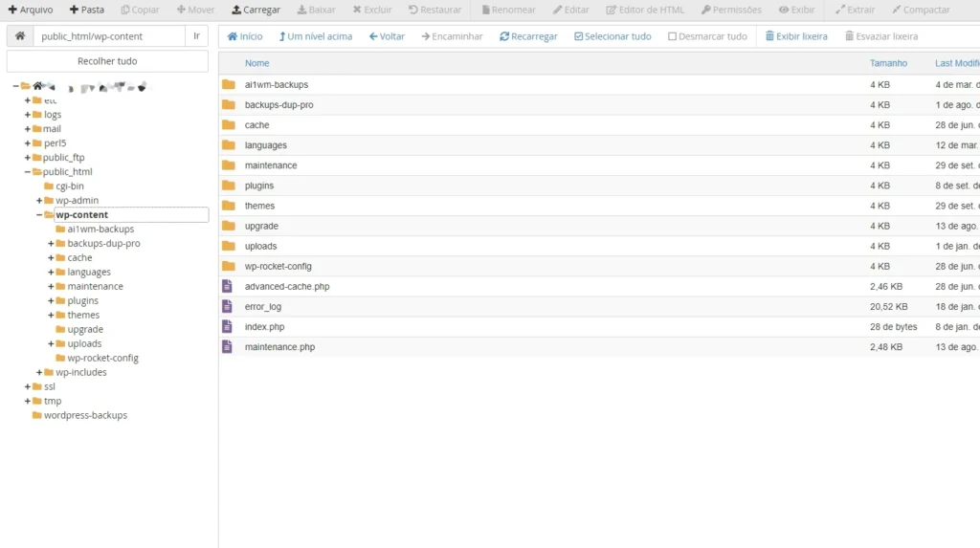Click the index.php file icon
This screenshot has height=548, width=980.
(x=228, y=327)
